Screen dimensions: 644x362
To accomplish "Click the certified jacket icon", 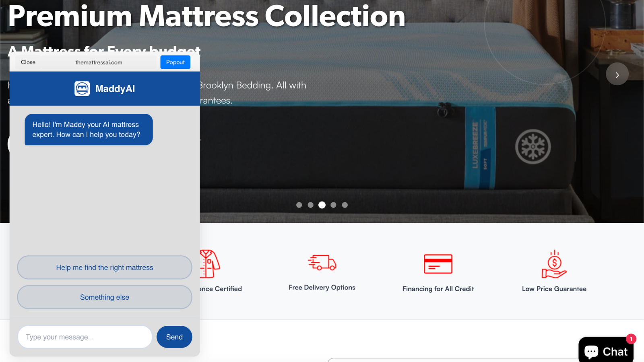I will click(x=210, y=264).
